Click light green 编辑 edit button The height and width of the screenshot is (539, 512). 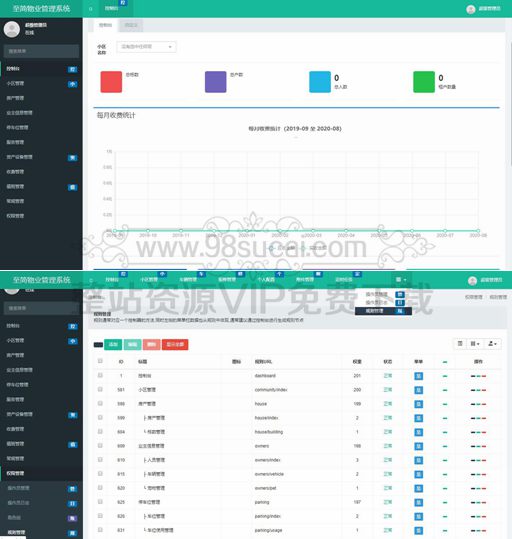tap(132, 344)
